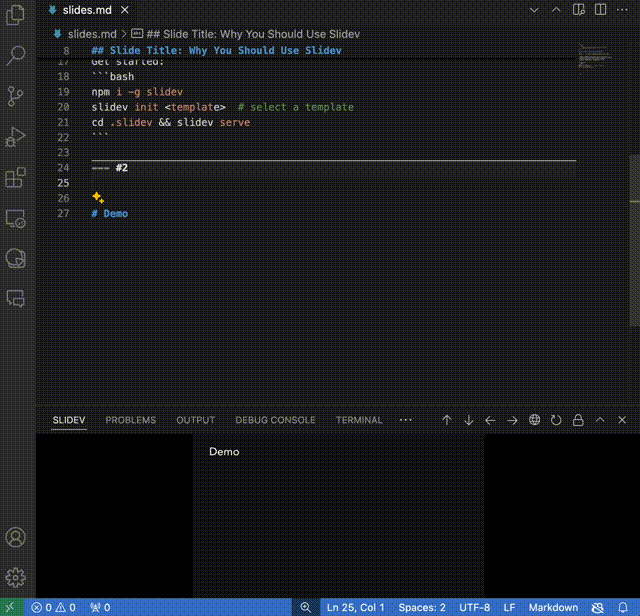Switch to the TERMINAL panel tab

coord(359,420)
